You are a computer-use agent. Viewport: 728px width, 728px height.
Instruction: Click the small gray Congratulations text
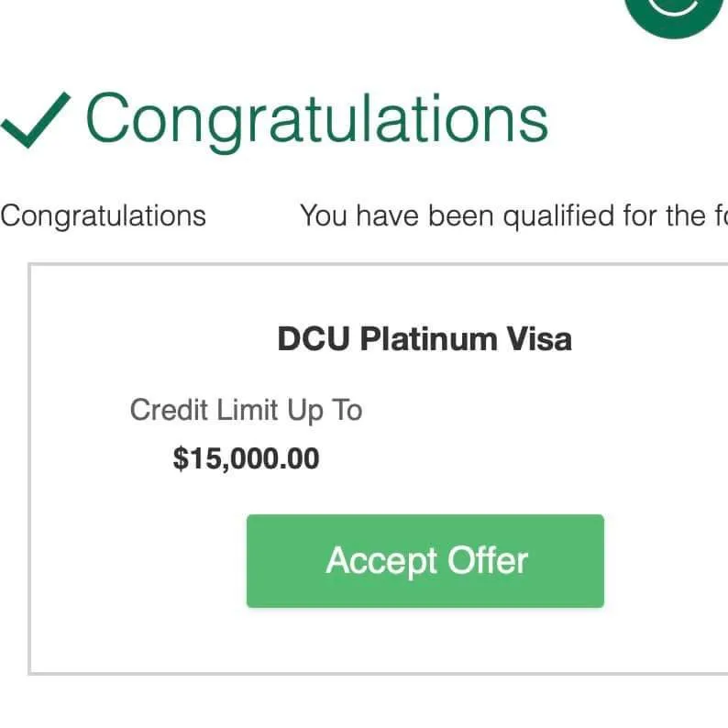(103, 216)
